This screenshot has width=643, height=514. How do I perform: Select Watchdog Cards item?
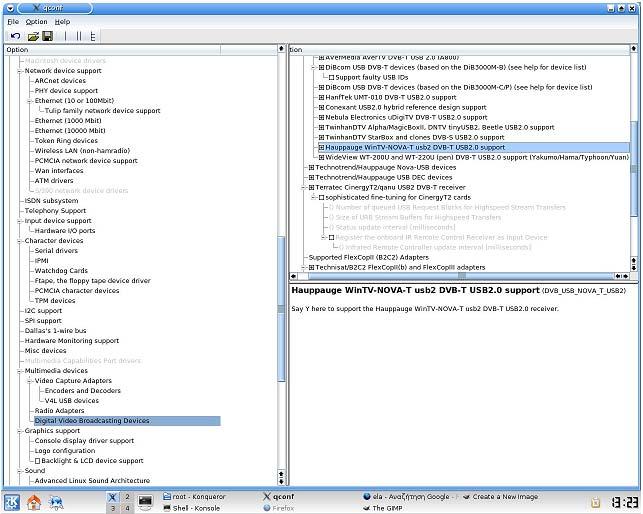click(x=61, y=271)
